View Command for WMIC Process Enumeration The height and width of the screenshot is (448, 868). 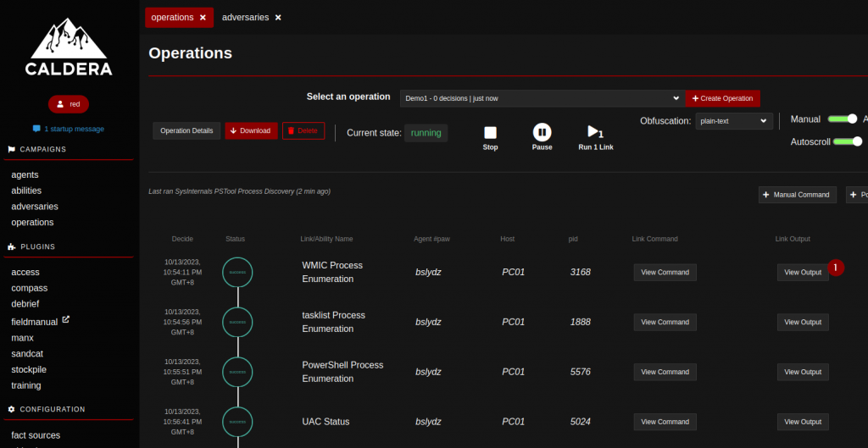(665, 272)
